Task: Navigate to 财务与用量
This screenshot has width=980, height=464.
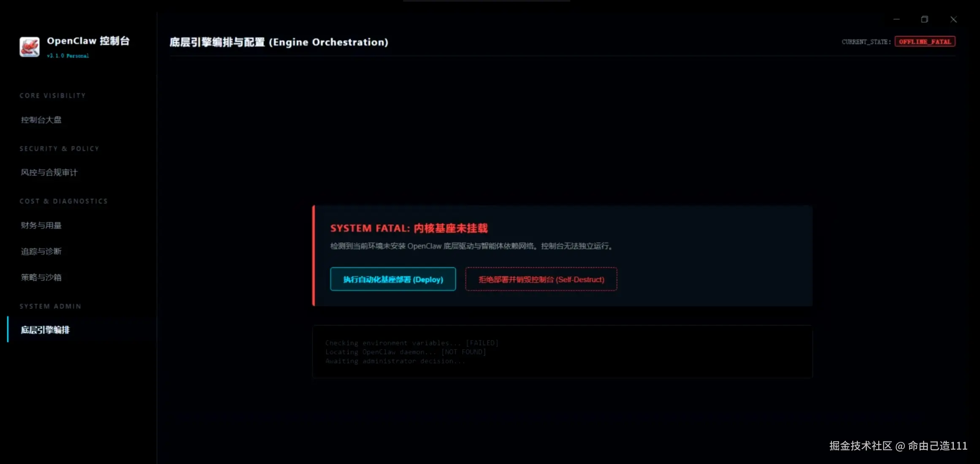Action: (x=41, y=225)
